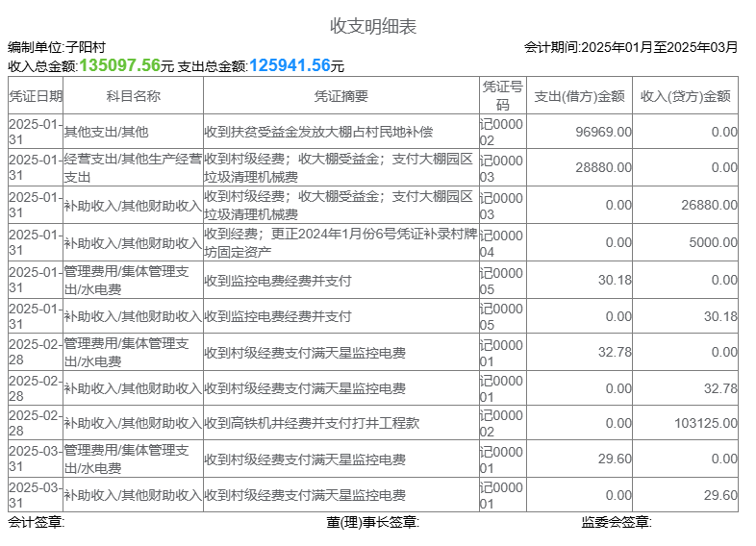Image resolution: width=756 pixels, height=546 pixels.
Task: Click the 凭证摘要 column header
Action: click(340, 96)
